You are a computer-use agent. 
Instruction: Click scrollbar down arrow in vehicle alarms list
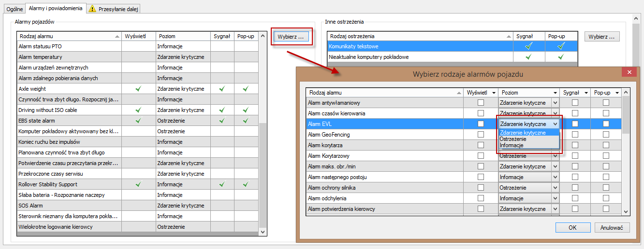click(x=263, y=232)
